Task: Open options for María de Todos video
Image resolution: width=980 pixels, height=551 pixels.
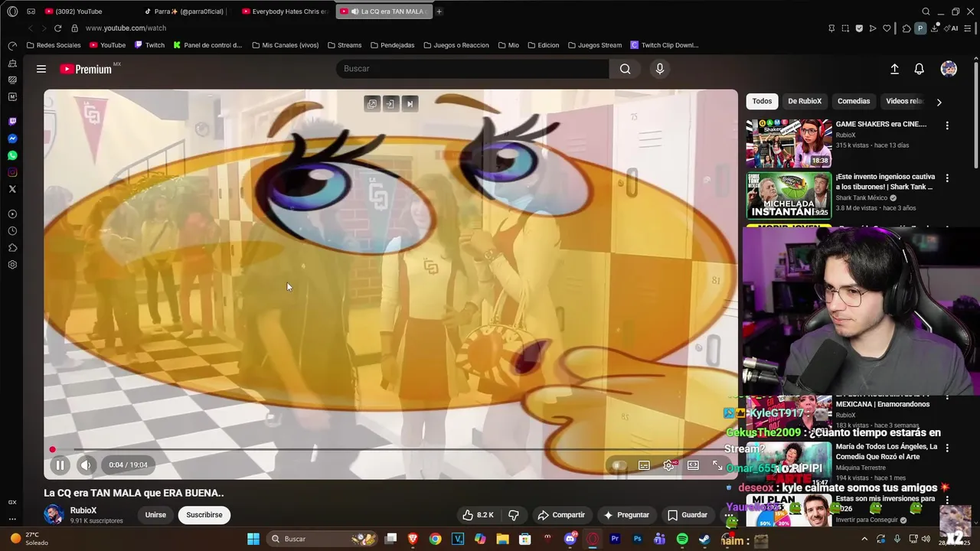Action: (x=947, y=448)
